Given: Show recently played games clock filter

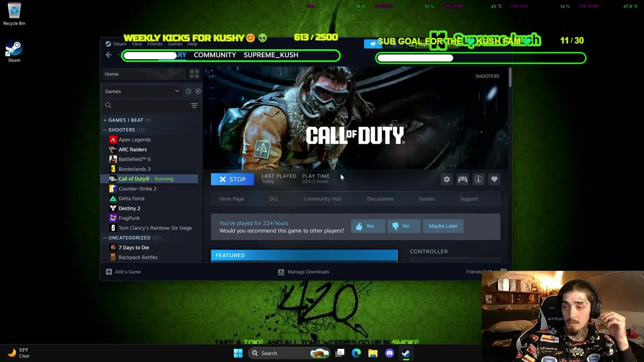Looking at the screenshot, I should coord(188,92).
